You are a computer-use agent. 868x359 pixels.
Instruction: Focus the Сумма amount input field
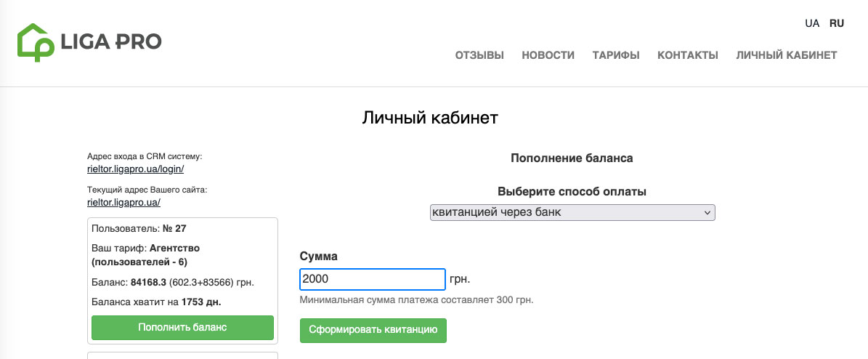pyautogui.click(x=372, y=280)
